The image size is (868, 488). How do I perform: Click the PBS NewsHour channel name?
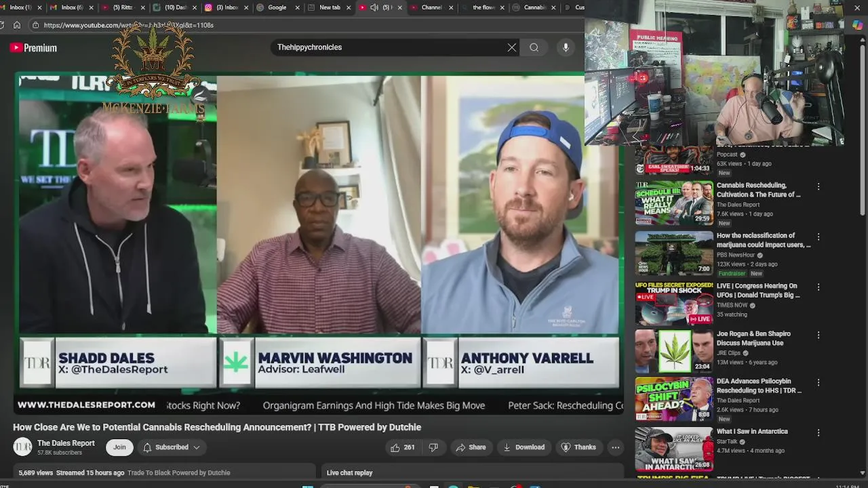point(736,255)
